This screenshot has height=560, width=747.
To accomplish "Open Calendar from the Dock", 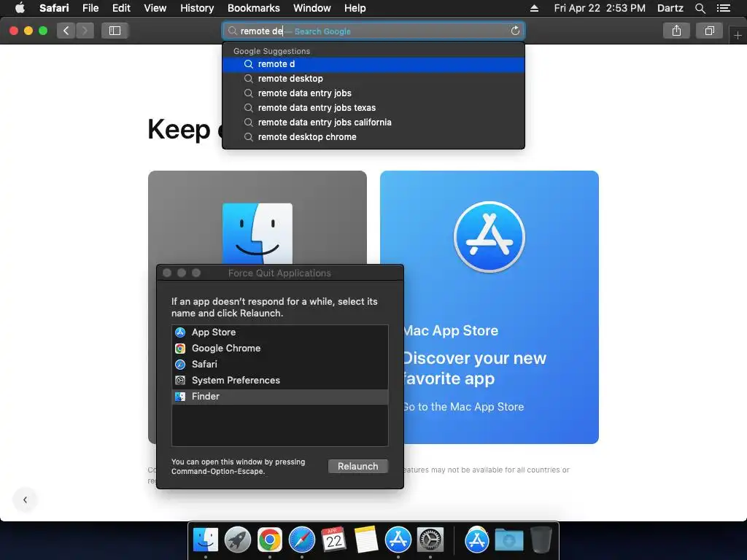I will (x=333, y=540).
